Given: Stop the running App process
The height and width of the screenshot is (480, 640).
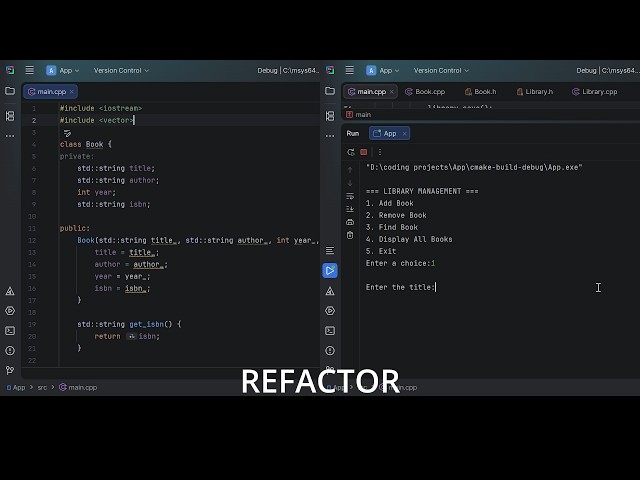Looking at the screenshot, I should coord(363,152).
